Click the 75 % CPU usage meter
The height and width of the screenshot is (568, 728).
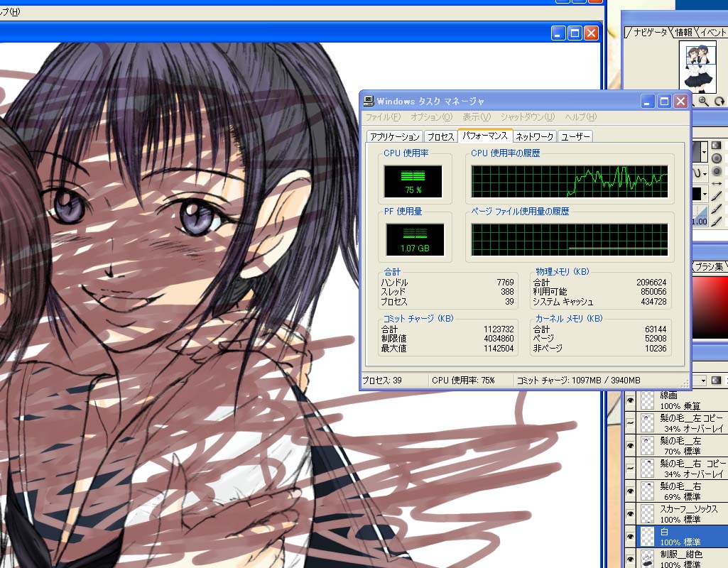tap(413, 182)
